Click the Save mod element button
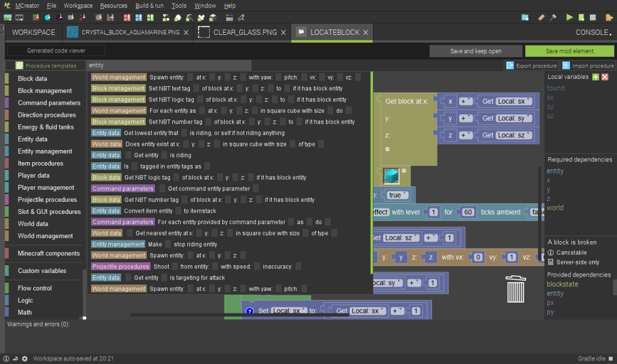This screenshot has height=364, width=617. point(569,51)
